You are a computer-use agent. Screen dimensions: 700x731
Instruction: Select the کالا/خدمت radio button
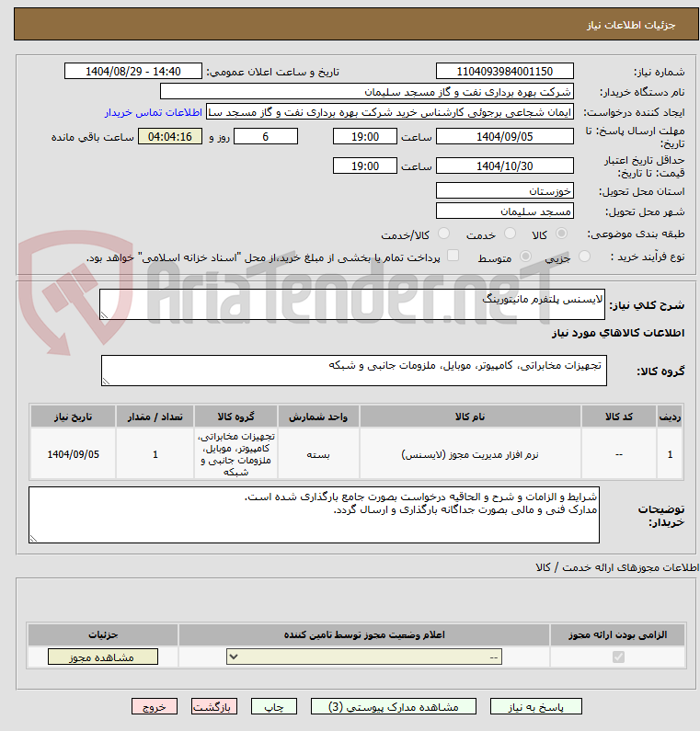coord(444,234)
